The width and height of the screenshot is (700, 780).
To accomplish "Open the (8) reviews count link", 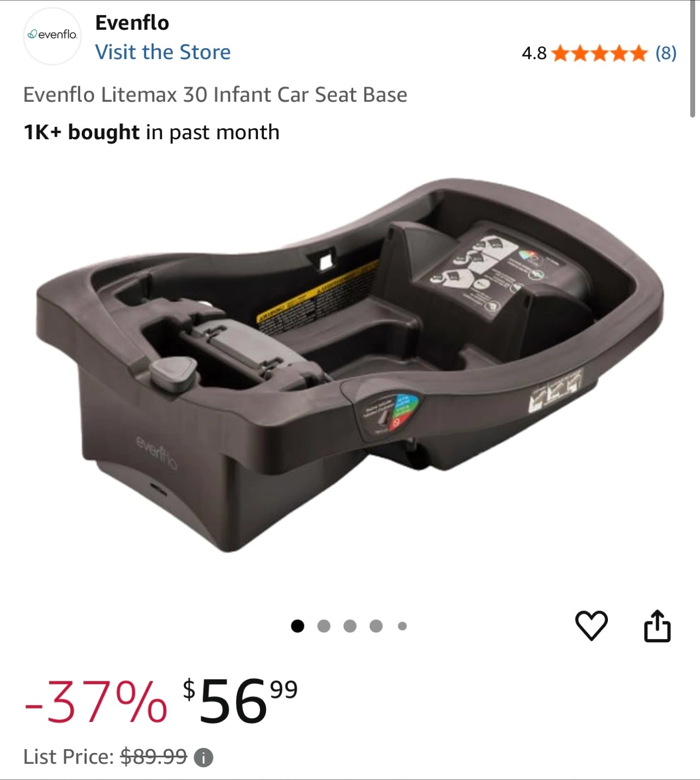I will pos(666,53).
